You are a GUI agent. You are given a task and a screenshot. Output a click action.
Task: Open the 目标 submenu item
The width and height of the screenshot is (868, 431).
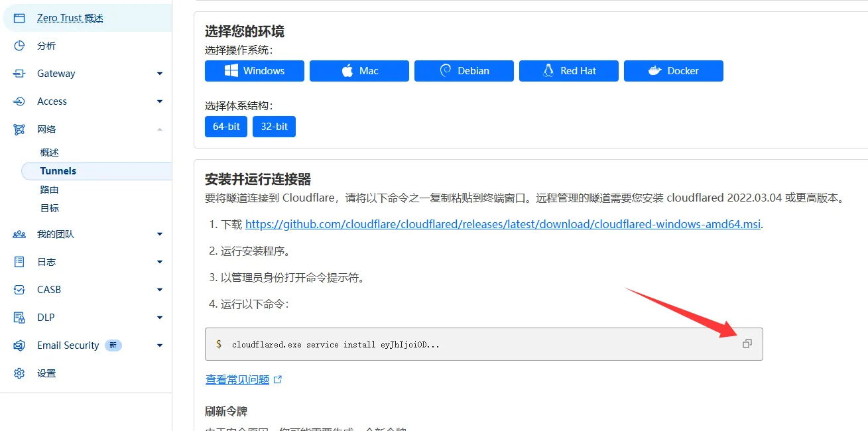(x=50, y=208)
